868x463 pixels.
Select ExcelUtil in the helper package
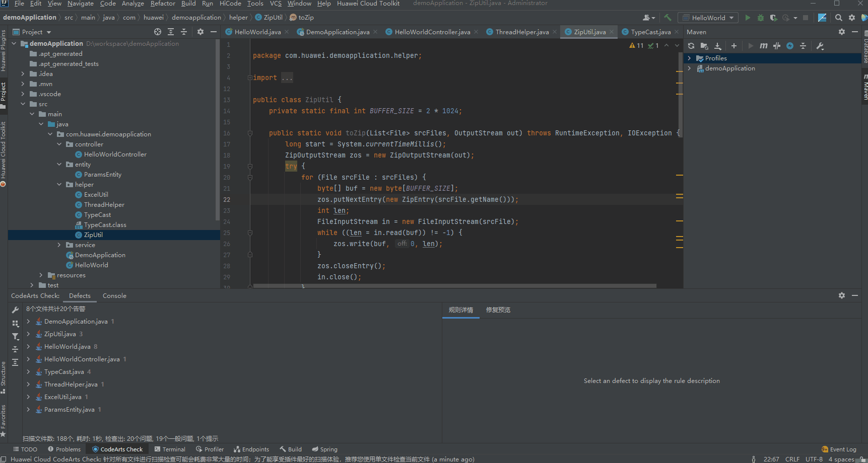pyautogui.click(x=96, y=195)
